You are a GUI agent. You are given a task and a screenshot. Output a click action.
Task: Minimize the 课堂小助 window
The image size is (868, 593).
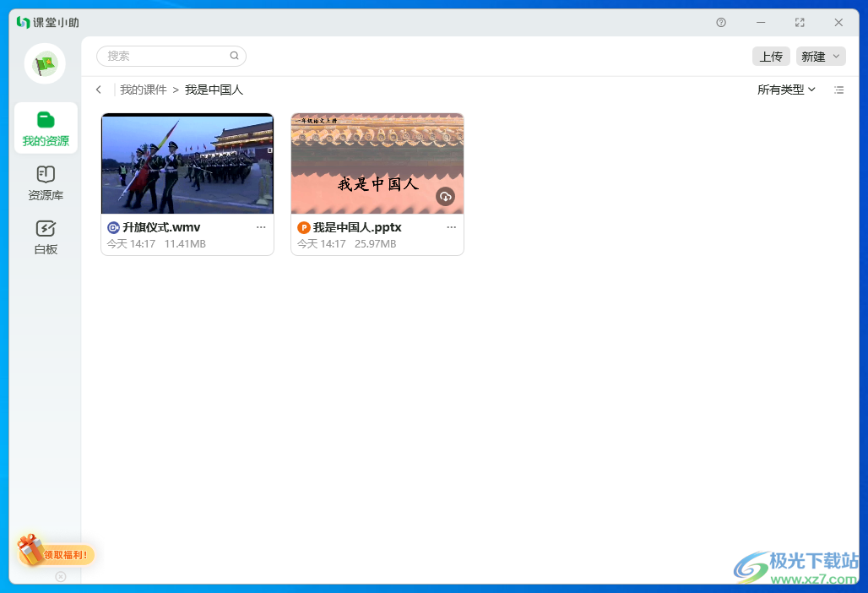761,23
